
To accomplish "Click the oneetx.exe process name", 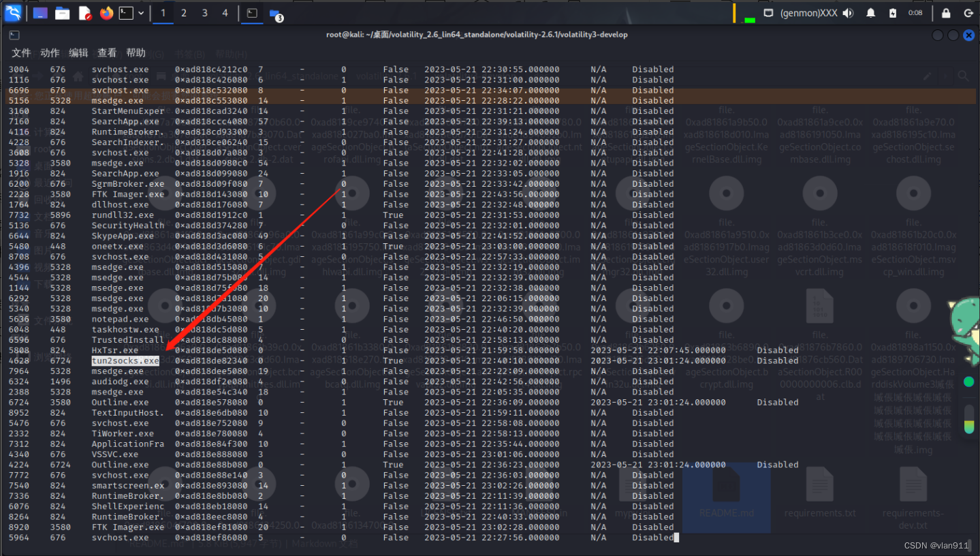I will coord(118,246).
